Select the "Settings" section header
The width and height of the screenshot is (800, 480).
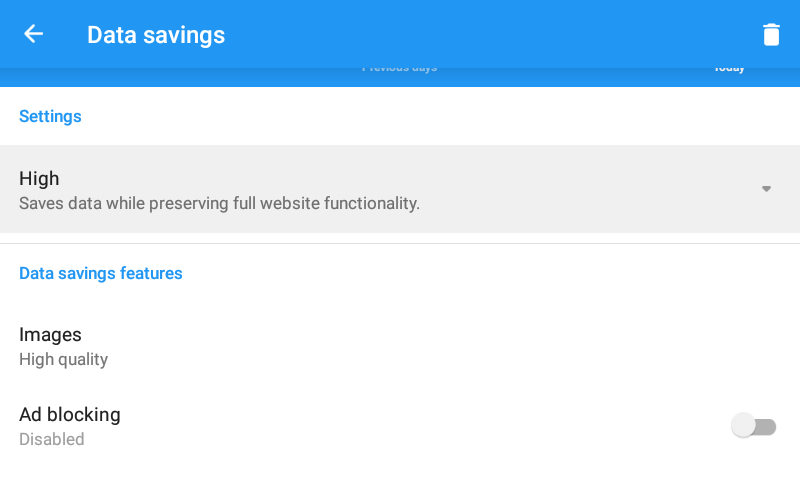pyautogui.click(x=50, y=116)
